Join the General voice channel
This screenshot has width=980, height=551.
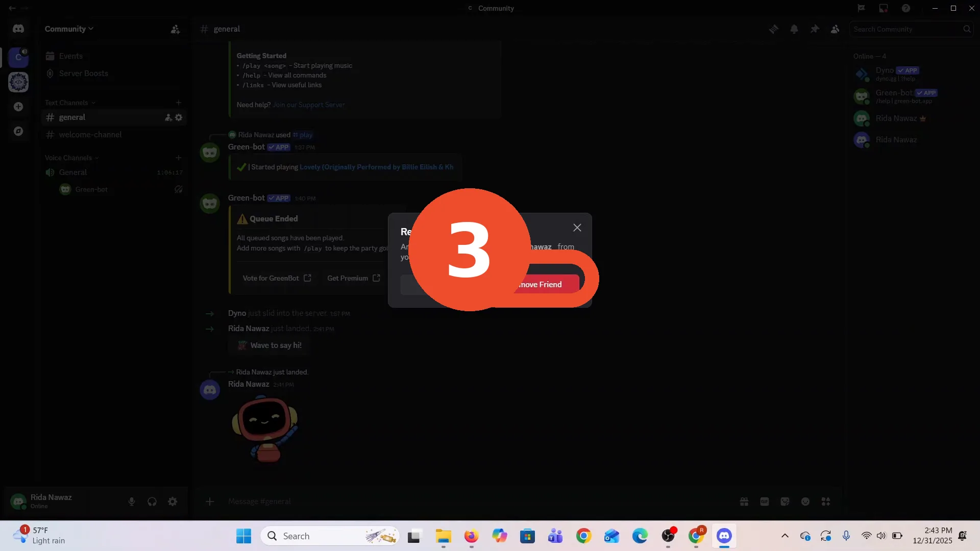[x=112, y=172]
